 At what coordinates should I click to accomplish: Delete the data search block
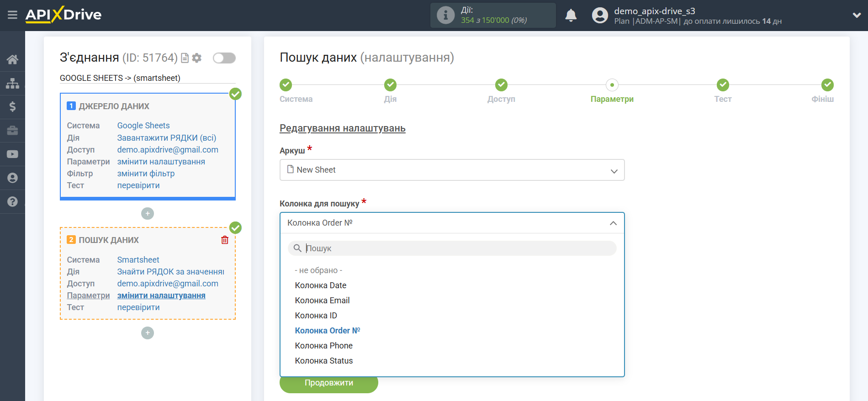click(x=225, y=240)
